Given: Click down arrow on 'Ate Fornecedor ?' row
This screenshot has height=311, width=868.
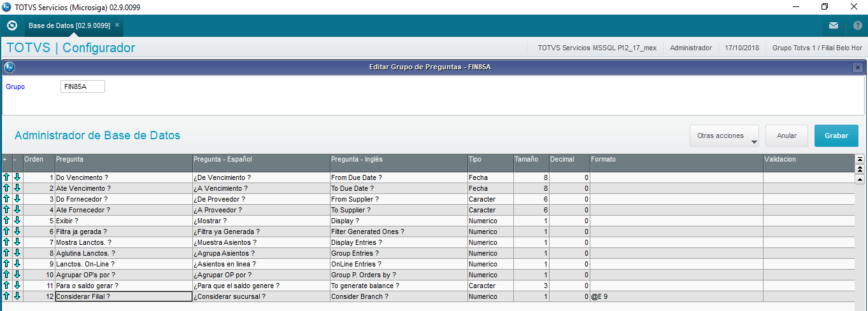Looking at the screenshot, I should [17, 210].
